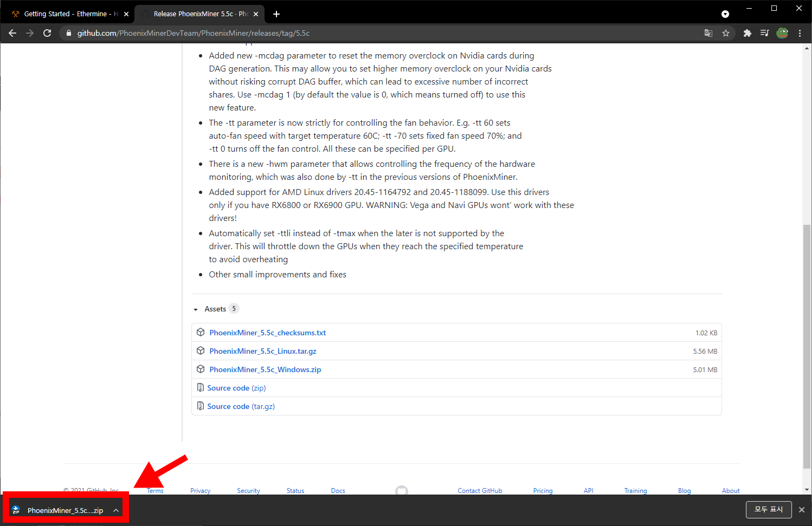812x526 pixels.
Task: Click the browser forward arrow
Action: [x=30, y=33]
